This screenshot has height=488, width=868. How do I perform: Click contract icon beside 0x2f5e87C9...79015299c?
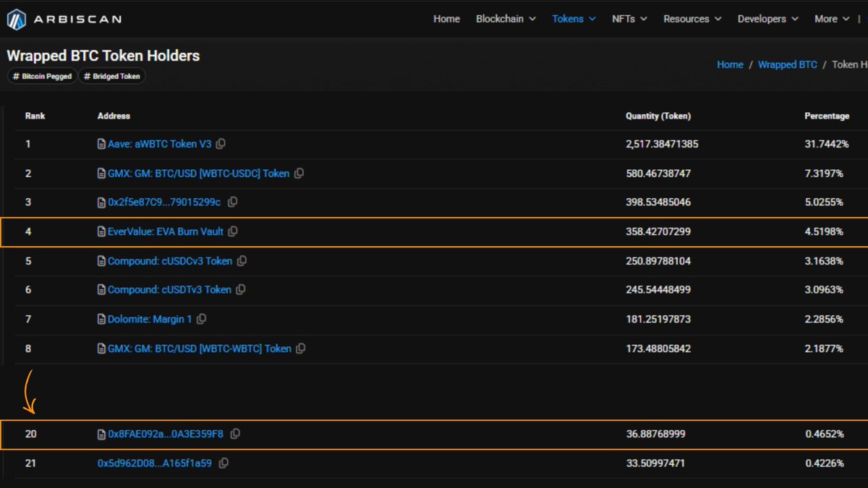(102, 202)
